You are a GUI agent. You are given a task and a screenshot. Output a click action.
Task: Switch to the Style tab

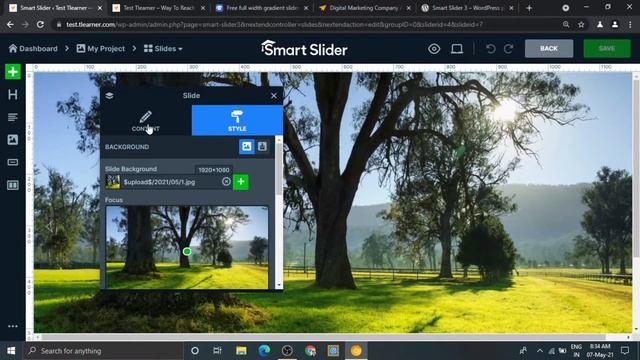(x=237, y=120)
